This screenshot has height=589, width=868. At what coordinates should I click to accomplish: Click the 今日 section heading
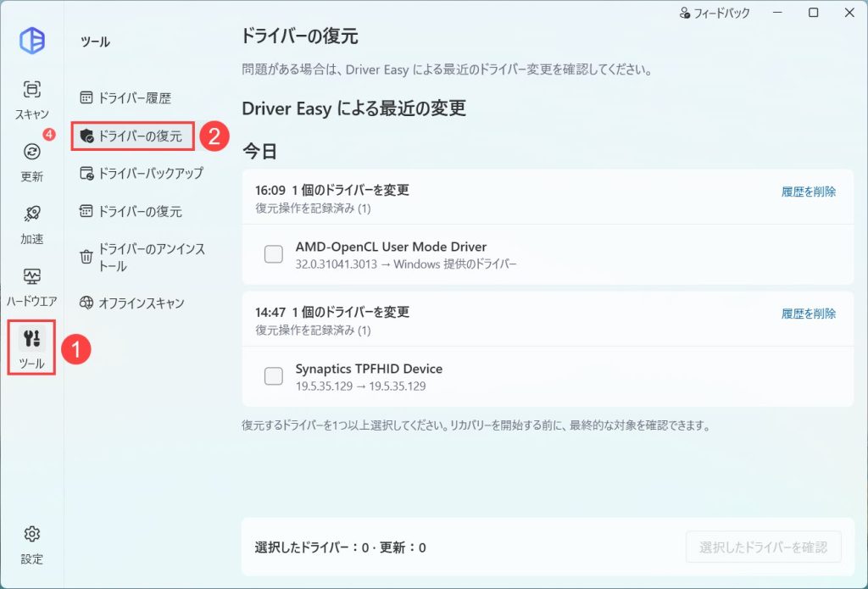coord(259,151)
